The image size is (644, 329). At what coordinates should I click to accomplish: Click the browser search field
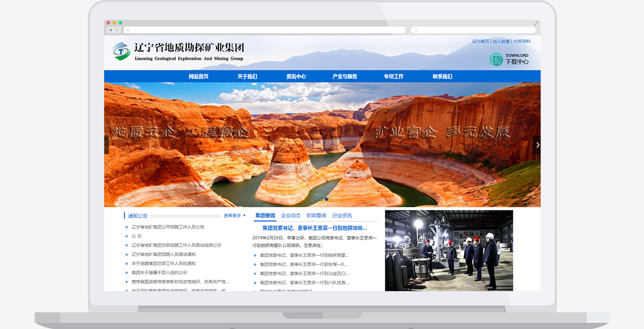click(x=473, y=30)
